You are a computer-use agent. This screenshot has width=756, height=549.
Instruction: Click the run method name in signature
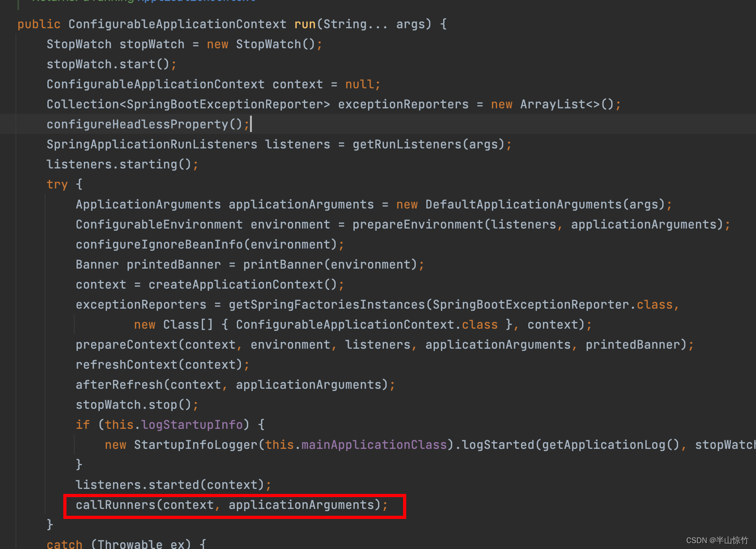[x=305, y=24]
